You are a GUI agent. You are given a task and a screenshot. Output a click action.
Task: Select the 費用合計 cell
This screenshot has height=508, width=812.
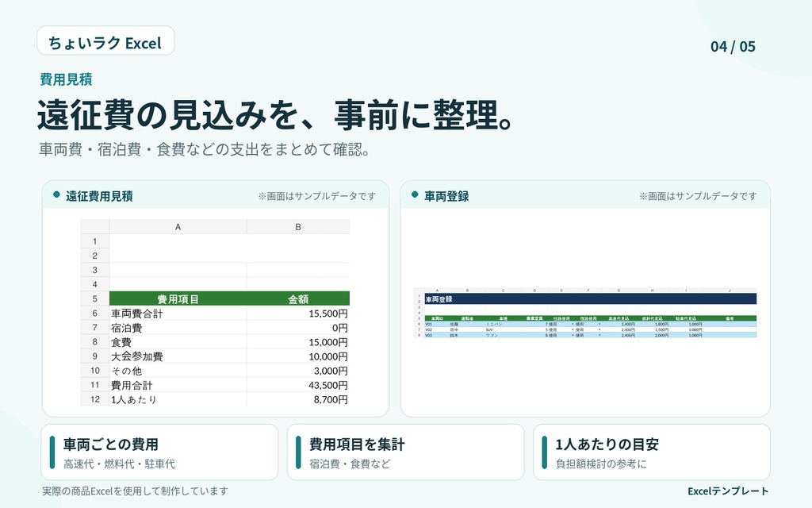coord(178,385)
